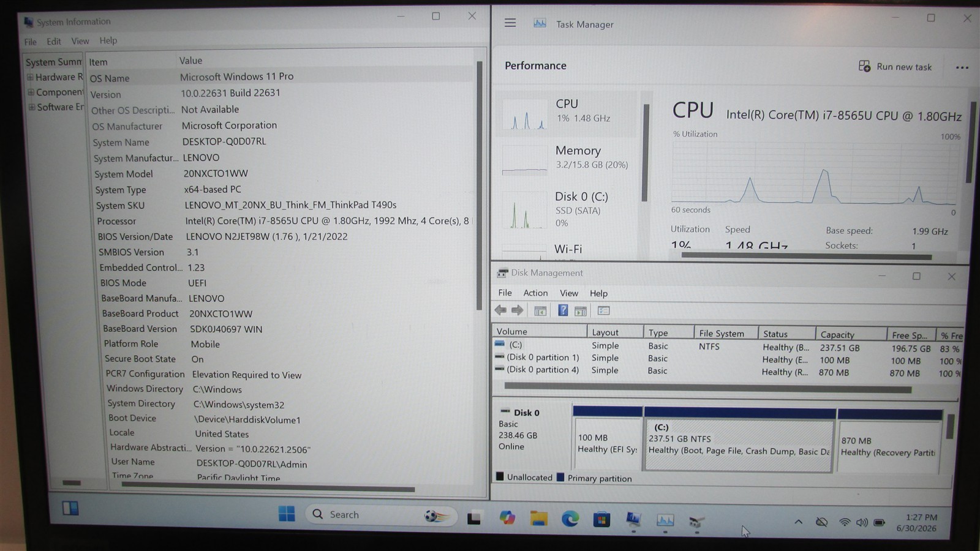Image resolution: width=980 pixels, height=551 pixels.
Task: Select the 870 MB Recovery partition block
Action: pyautogui.click(x=889, y=442)
